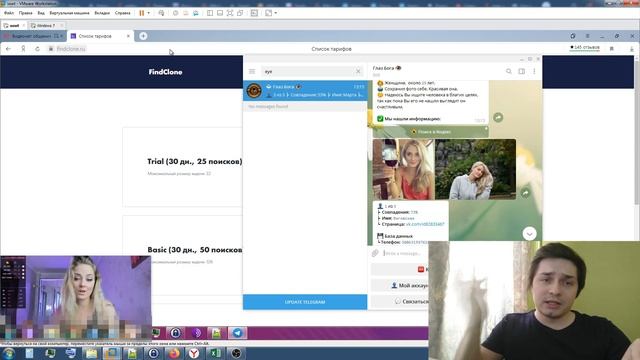The height and width of the screenshot is (360, 640).
Task: Open the Правка menu in VMware
Action: 25,13
